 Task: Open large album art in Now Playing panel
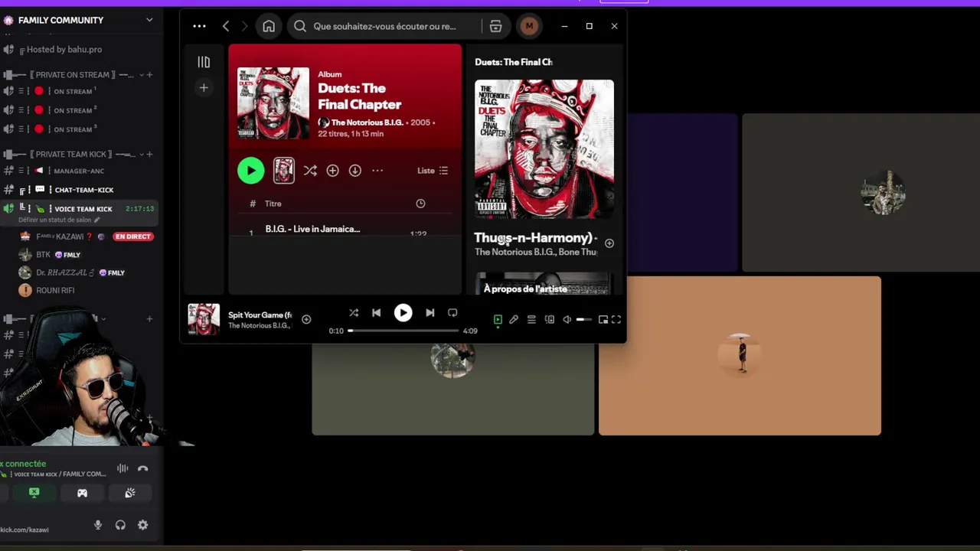coord(544,149)
